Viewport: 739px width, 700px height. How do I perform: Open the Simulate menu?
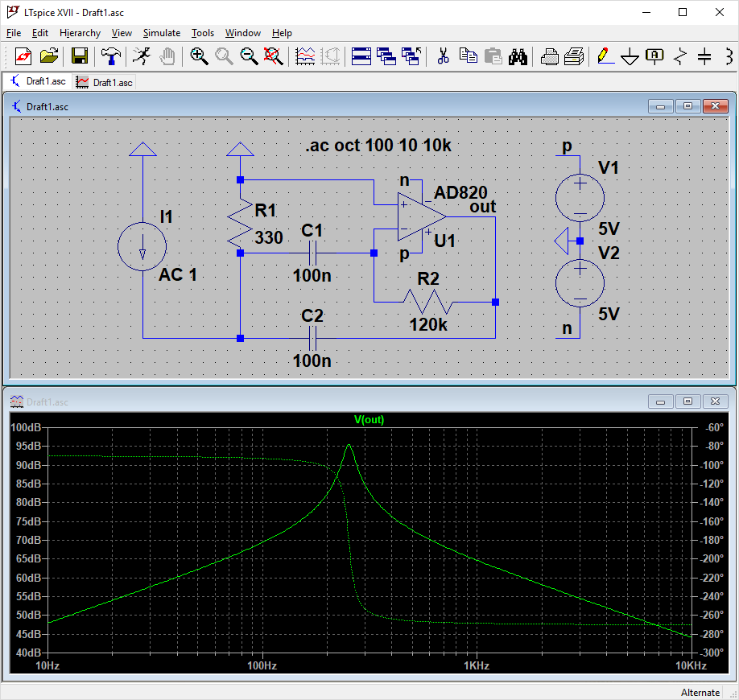click(x=162, y=33)
